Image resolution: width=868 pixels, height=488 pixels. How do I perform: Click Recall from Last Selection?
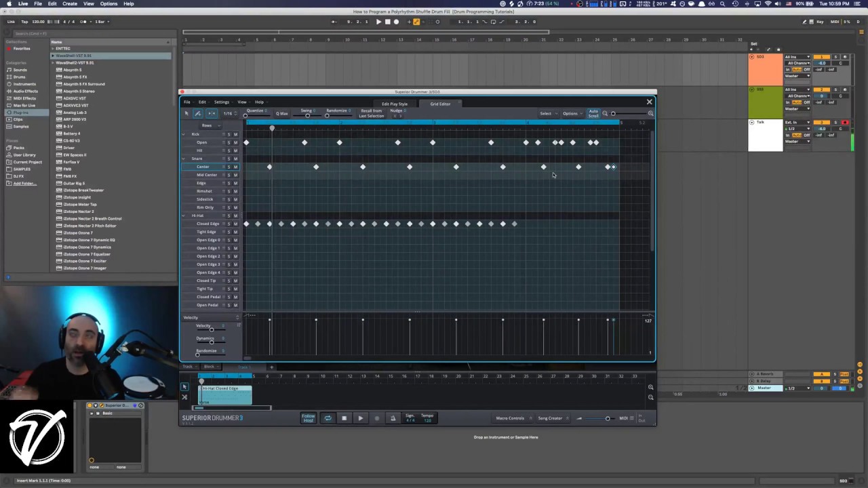371,113
